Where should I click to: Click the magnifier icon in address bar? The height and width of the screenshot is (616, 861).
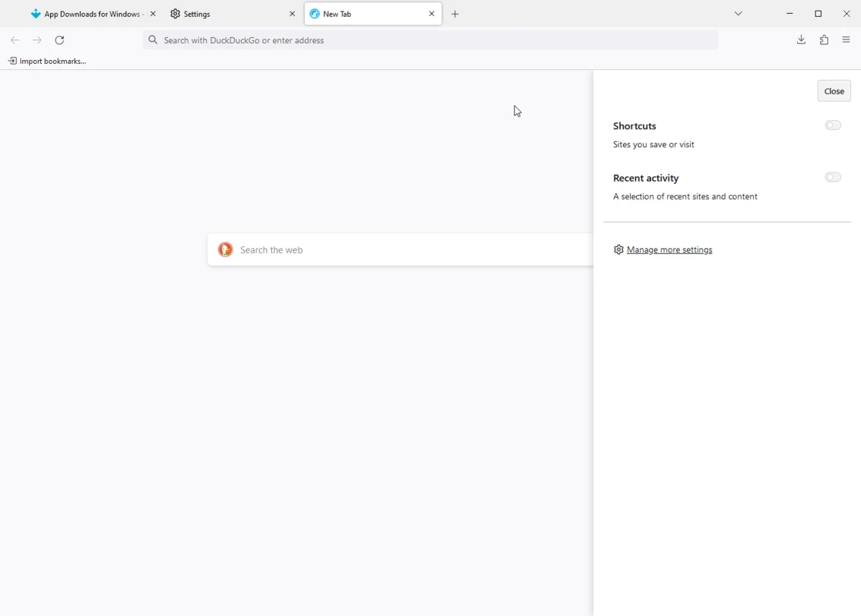click(153, 40)
